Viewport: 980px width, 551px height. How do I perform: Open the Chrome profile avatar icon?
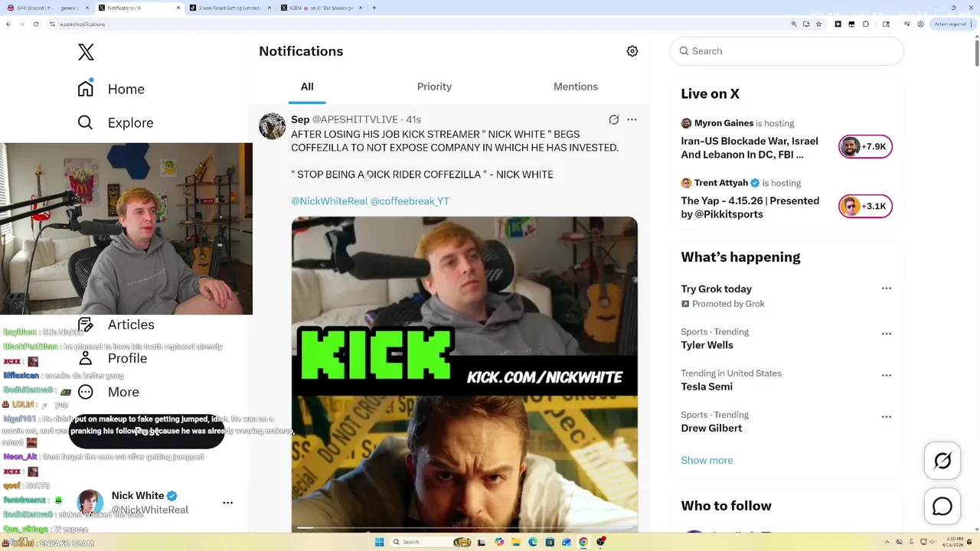point(919,24)
